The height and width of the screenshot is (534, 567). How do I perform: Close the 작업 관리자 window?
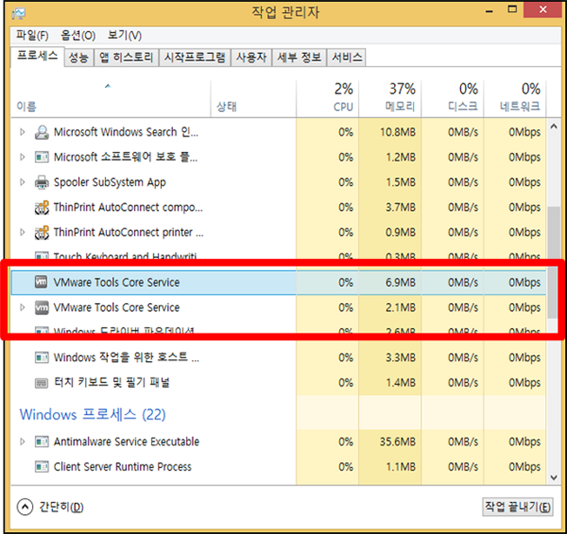point(542,10)
